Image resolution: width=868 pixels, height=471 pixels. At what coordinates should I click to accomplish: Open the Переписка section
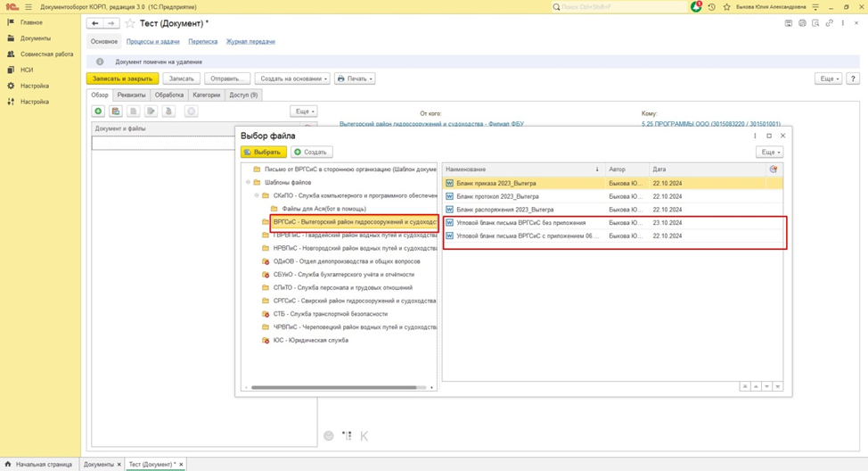pos(202,42)
